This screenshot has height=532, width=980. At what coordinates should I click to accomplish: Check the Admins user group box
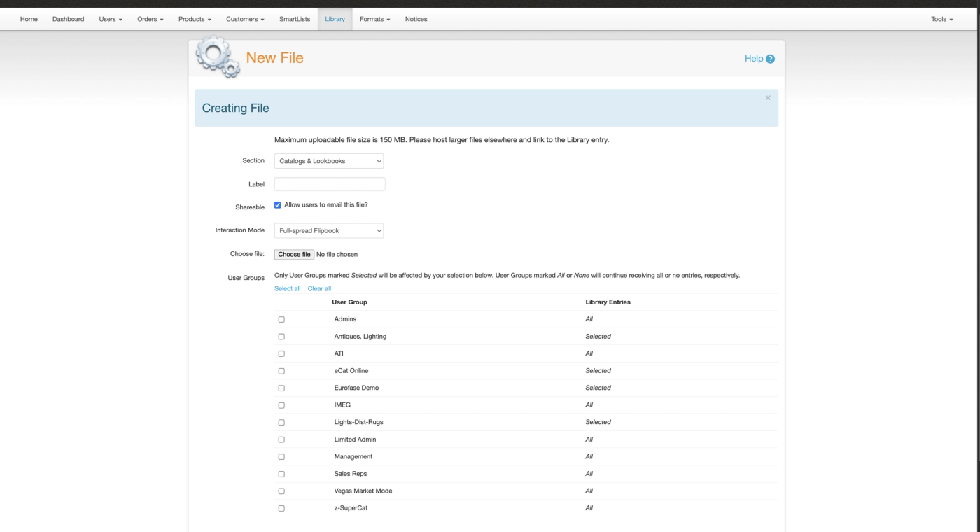(x=281, y=319)
